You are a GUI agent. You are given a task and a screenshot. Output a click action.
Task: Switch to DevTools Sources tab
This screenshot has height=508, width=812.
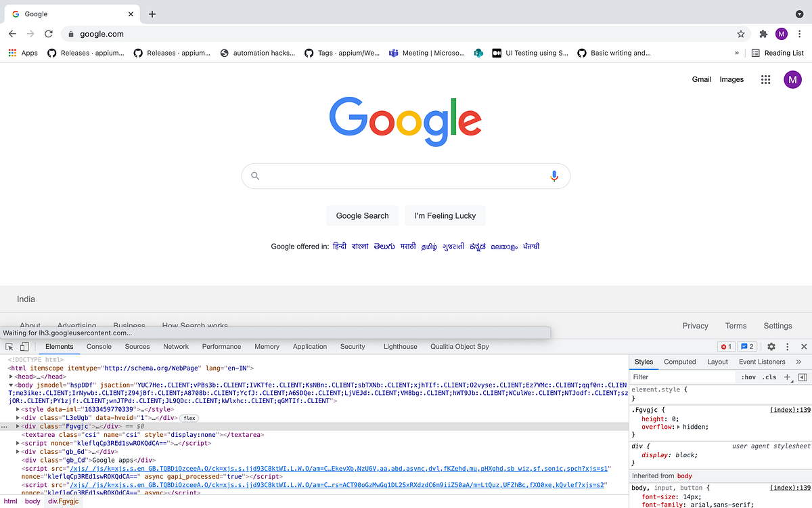[x=137, y=346]
